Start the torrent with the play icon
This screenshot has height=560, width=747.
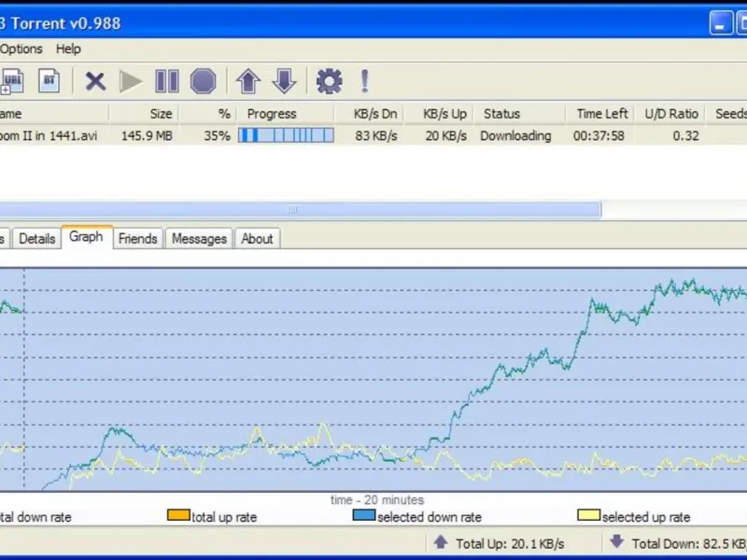131,81
